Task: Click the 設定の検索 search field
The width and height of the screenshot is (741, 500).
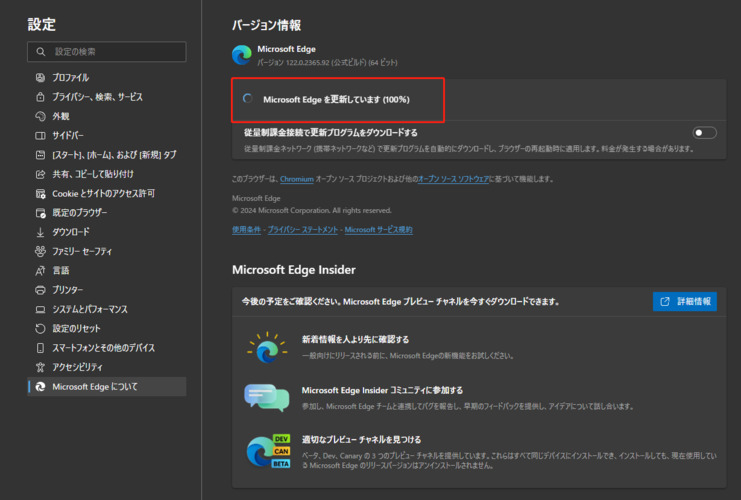Action: (x=107, y=52)
